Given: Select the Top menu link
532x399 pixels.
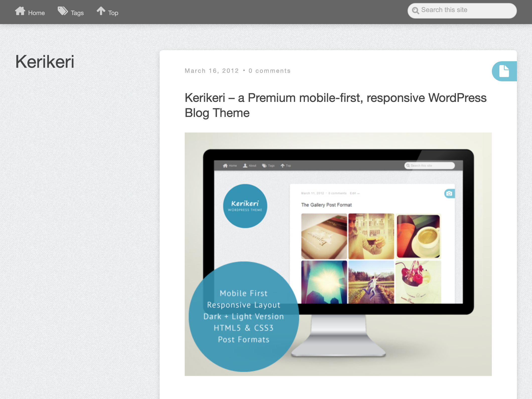Looking at the screenshot, I should 107,12.
